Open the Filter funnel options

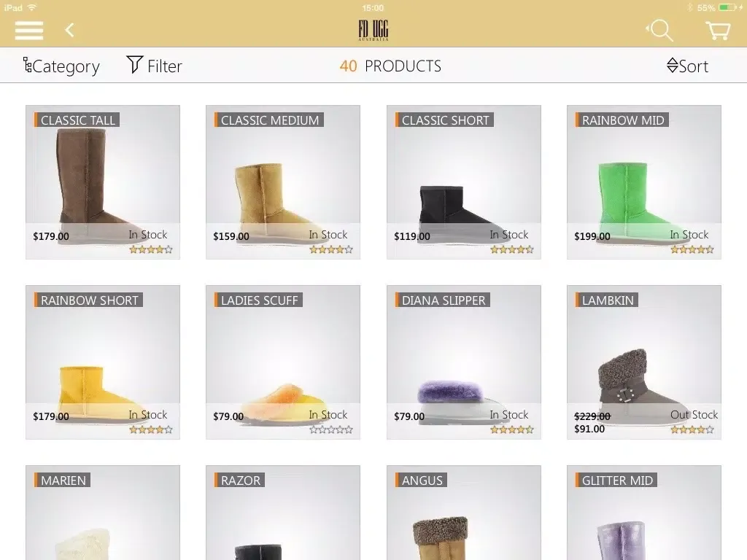tap(155, 66)
